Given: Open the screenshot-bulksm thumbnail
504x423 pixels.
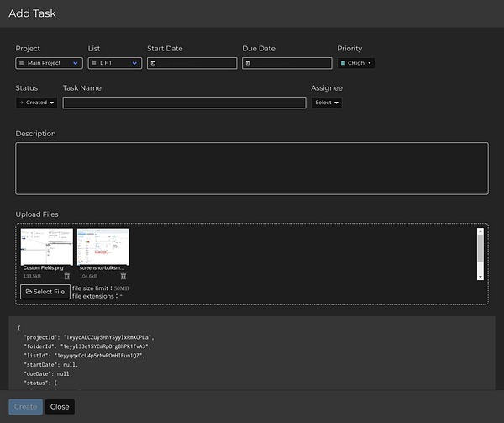Looking at the screenshot, I should pyautogui.click(x=103, y=246).
